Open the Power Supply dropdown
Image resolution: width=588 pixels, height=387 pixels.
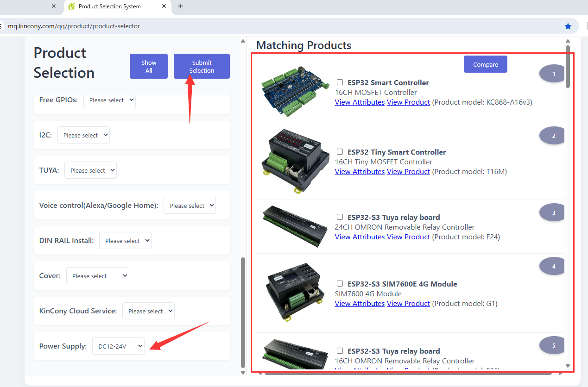point(118,346)
